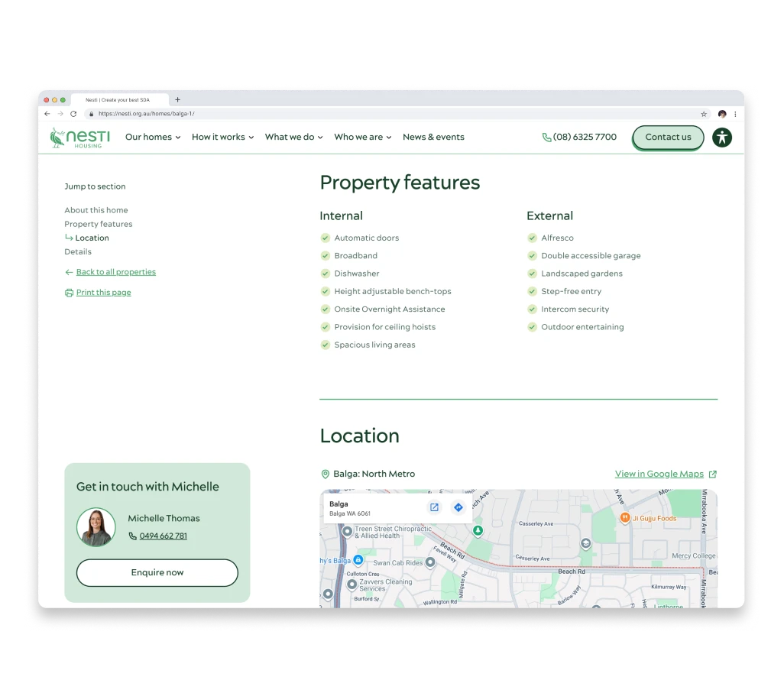Click the browser back arrow

47,114
